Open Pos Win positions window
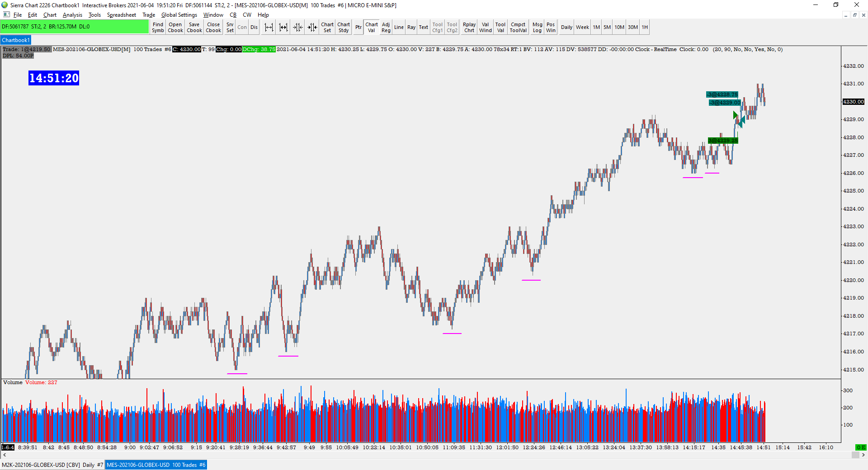 551,27
